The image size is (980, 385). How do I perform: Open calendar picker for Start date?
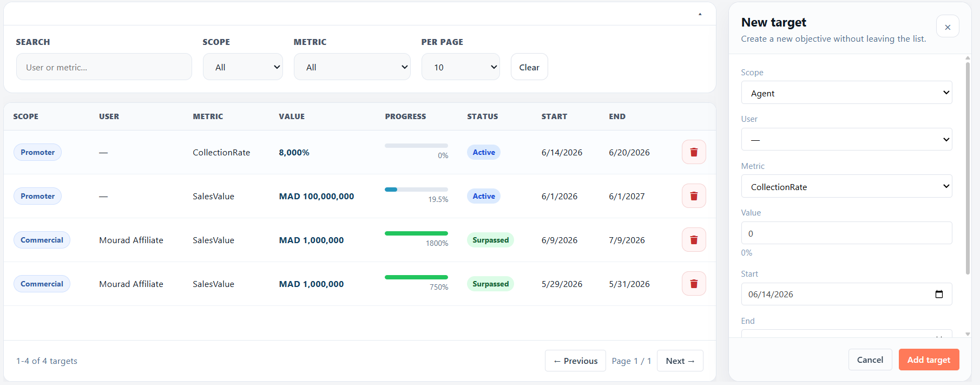pos(939,294)
